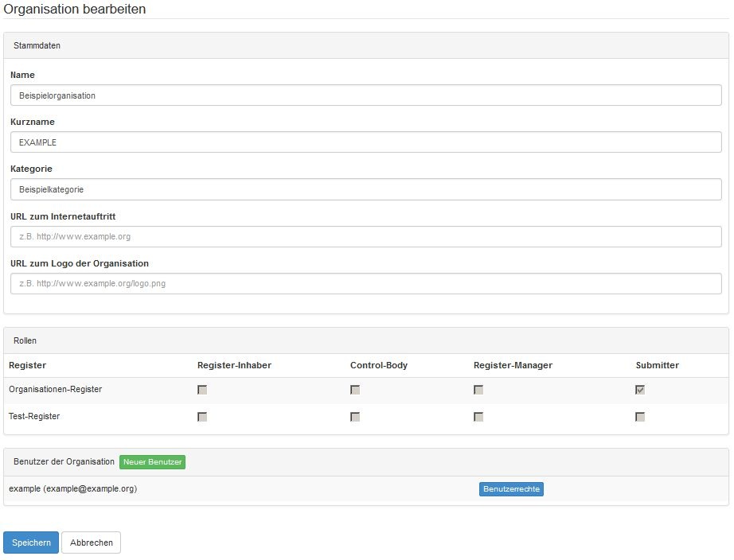Screen dimensions: 734x560
Task: Enable Submitter for Test-Register
Action: (640, 417)
